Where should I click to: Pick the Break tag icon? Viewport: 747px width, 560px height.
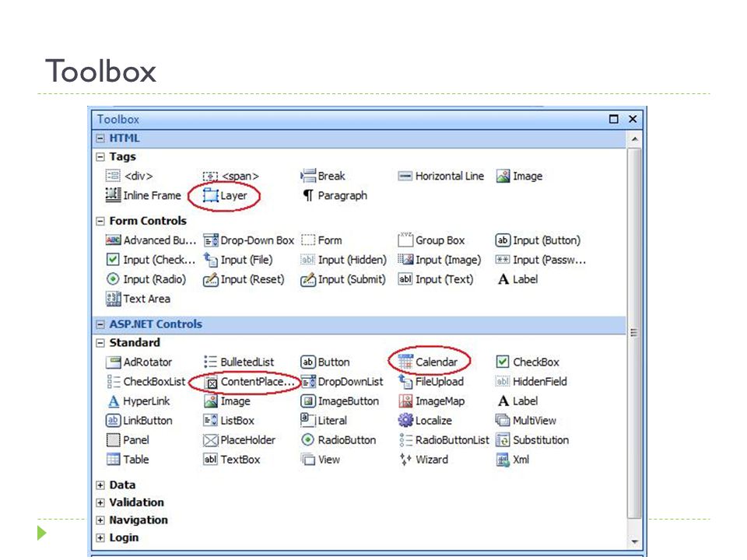pyautogui.click(x=308, y=177)
